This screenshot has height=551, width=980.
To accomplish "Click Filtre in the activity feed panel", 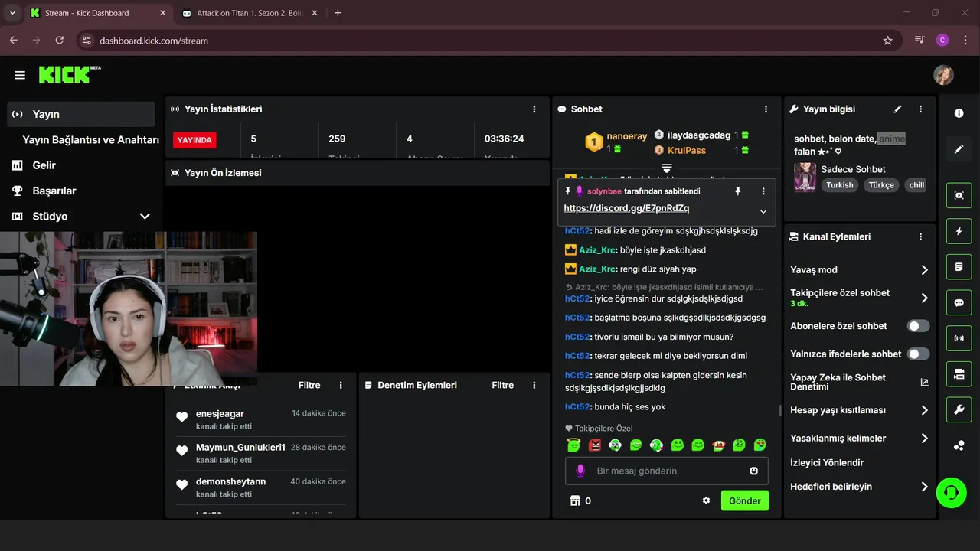I will coord(309,385).
